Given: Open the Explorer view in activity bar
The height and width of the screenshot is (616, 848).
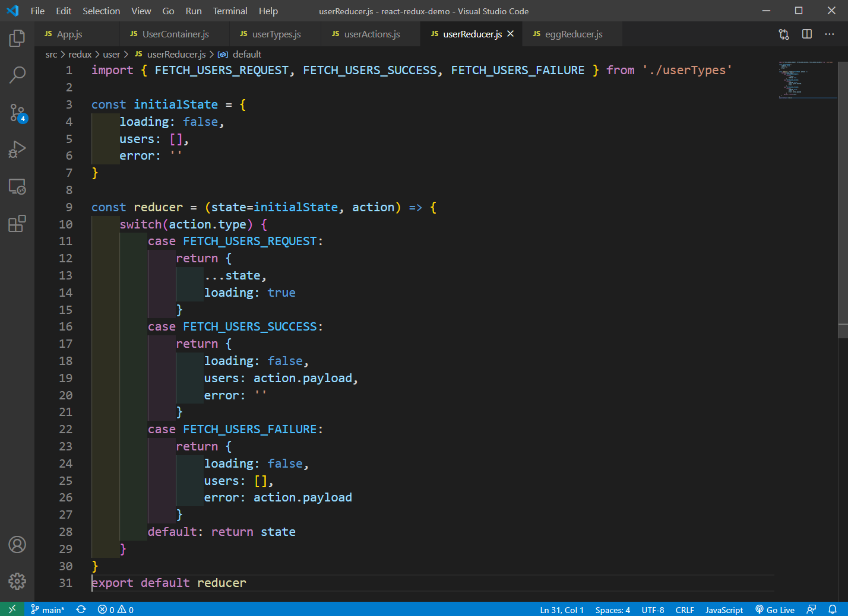Looking at the screenshot, I should (17, 39).
